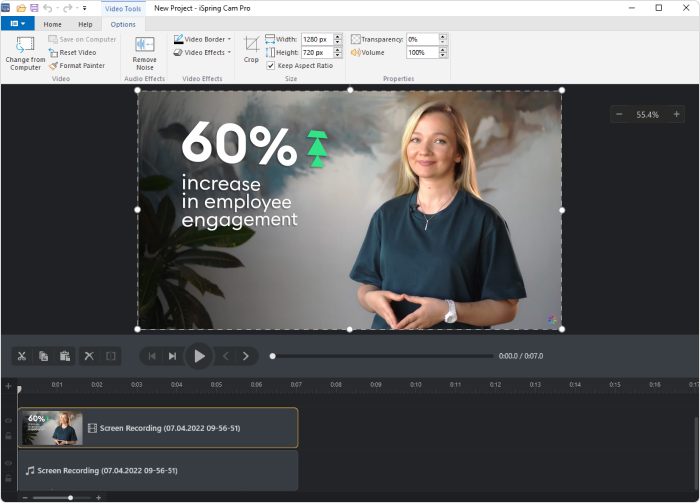
Task: Zoom out the preview with minus button
Action: pyautogui.click(x=619, y=114)
